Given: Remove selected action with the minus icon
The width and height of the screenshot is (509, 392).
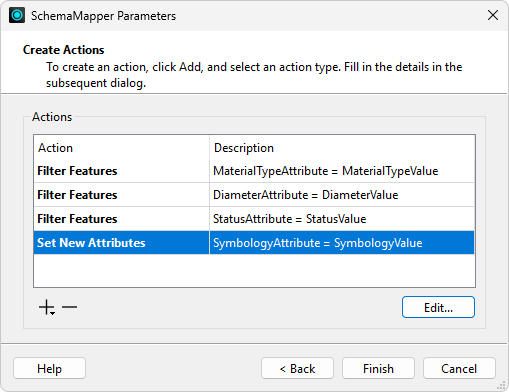Looking at the screenshot, I should pyautogui.click(x=69, y=307).
